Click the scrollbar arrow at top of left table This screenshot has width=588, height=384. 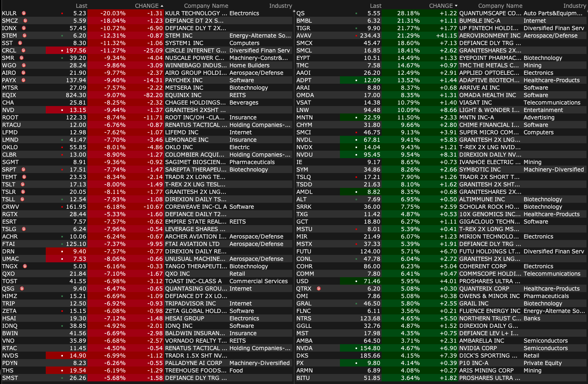[294, 11]
